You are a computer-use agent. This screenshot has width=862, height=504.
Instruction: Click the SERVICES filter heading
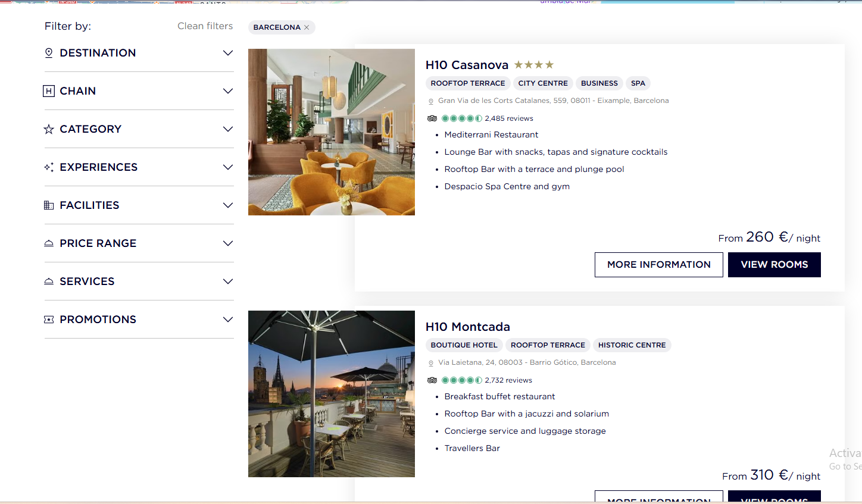point(87,281)
